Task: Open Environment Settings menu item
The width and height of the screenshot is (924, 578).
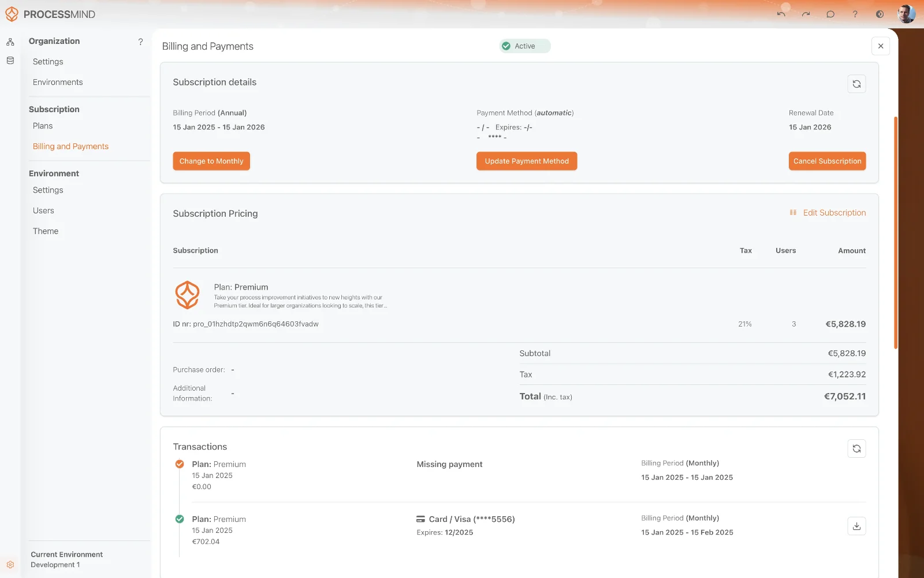Action: (48, 190)
